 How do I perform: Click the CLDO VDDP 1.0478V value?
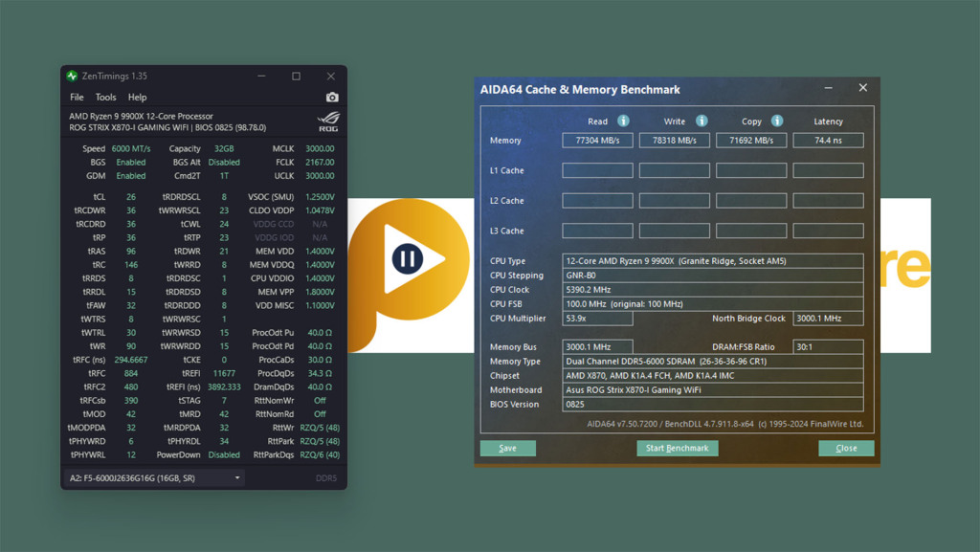coord(320,210)
